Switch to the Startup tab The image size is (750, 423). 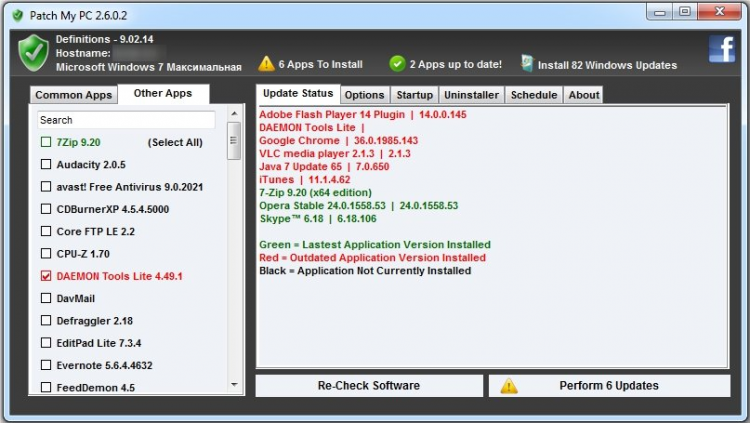tap(414, 95)
